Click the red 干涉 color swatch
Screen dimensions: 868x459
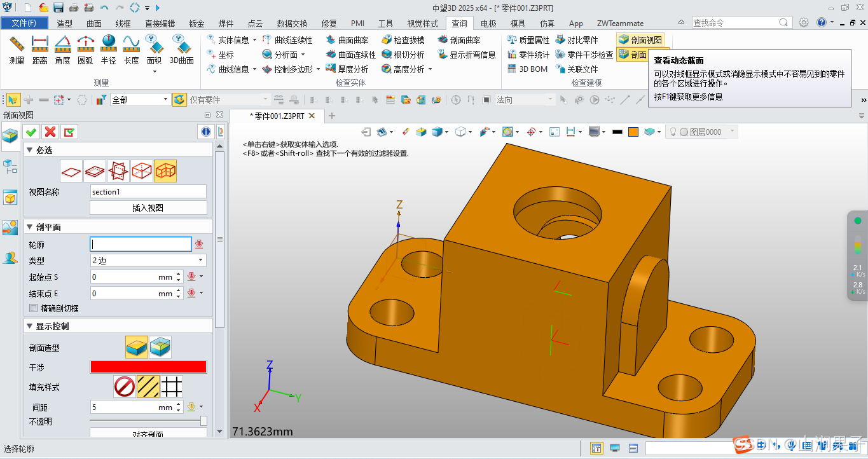(148, 367)
